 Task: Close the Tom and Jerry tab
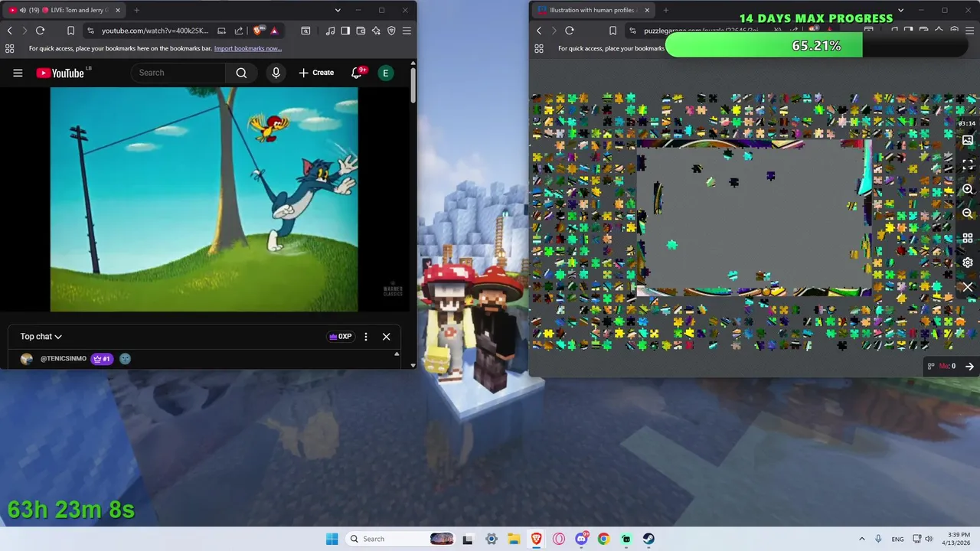point(118,10)
